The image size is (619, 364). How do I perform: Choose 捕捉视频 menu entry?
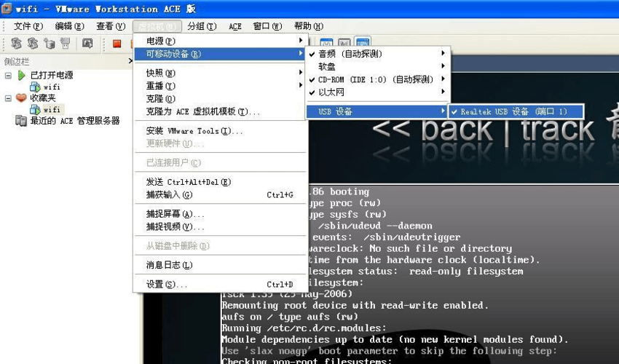tap(219, 226)
